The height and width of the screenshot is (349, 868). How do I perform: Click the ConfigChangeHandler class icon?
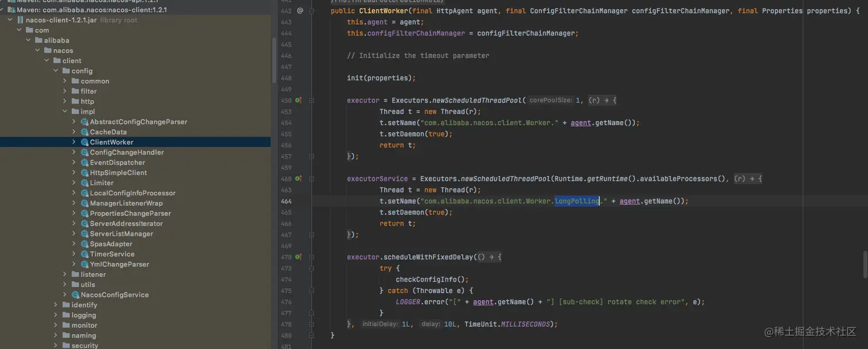[x=84, y=152]
